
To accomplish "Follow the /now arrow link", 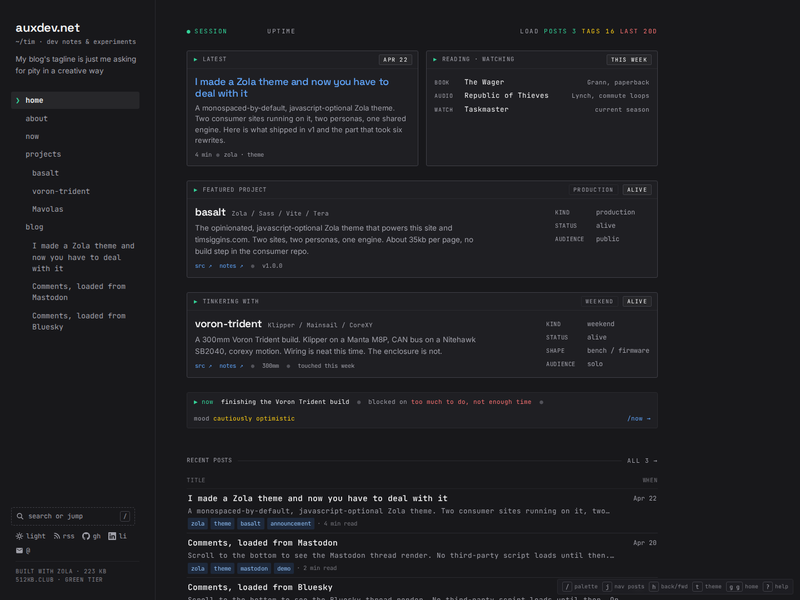I will 639,418.
